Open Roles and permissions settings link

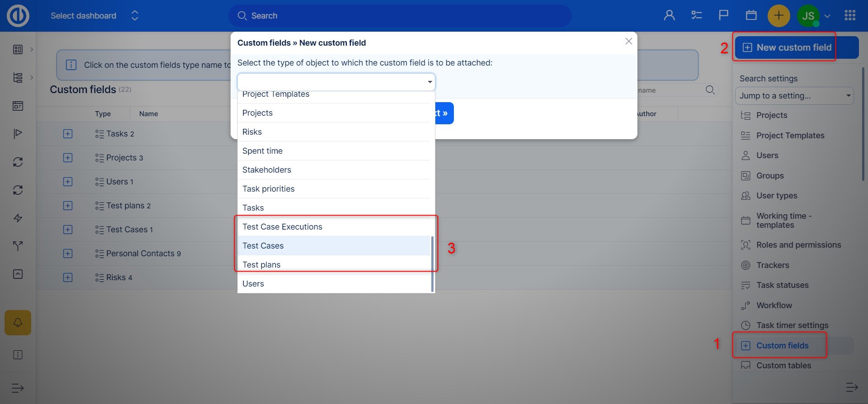[x=798, y=245]
